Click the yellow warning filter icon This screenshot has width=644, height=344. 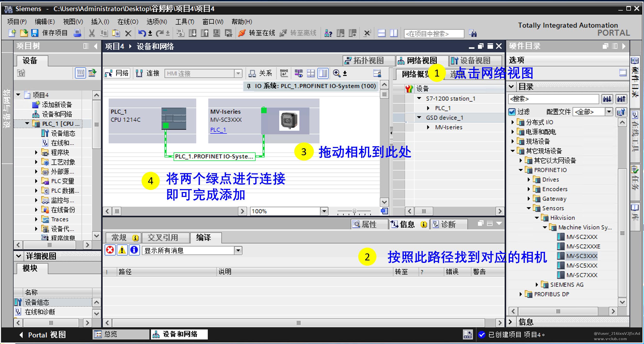point(122,250)
